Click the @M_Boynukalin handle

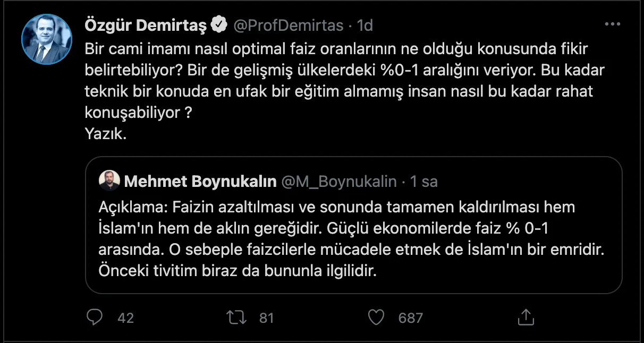click(338, 182)
